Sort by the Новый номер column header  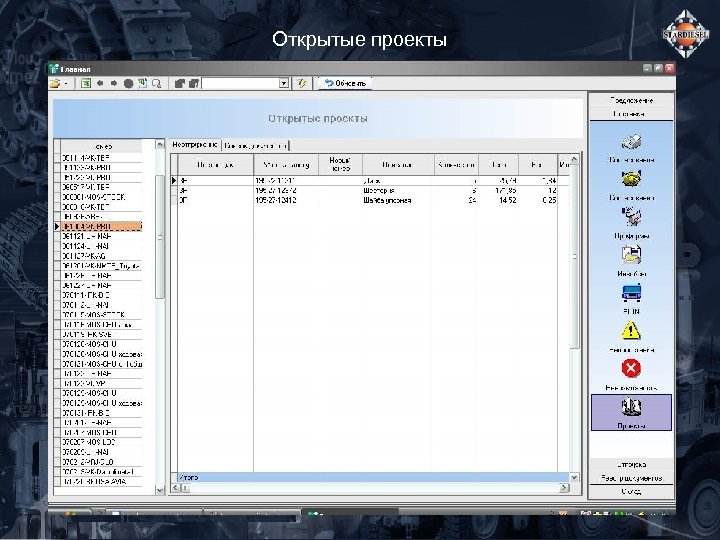340,164
